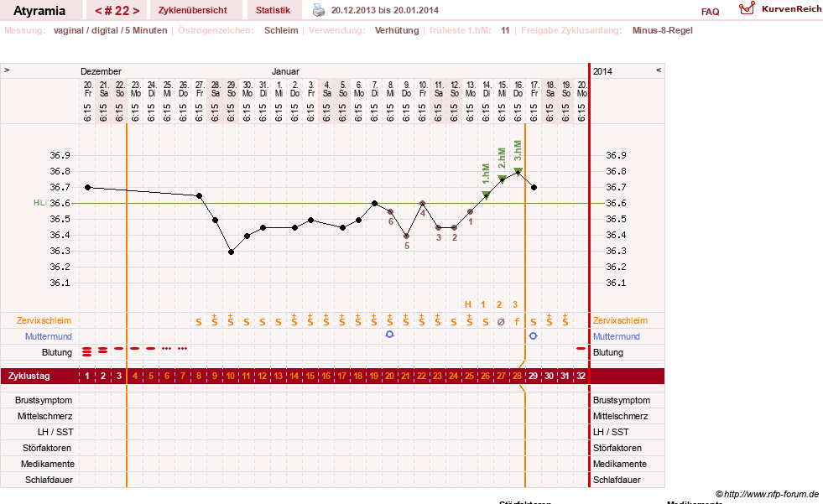The height and width of the screenshot is (504, 823).
Task: Open the FAQ link
Action: (710, 12)
